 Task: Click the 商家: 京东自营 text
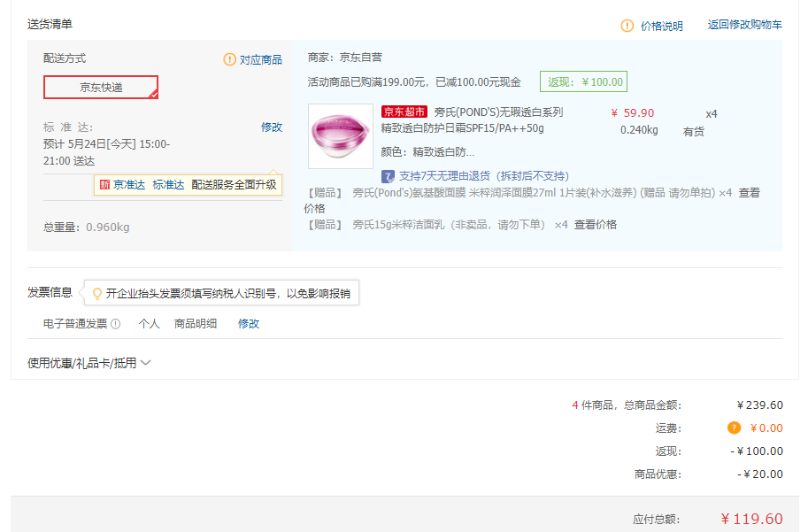pos(345,58)
